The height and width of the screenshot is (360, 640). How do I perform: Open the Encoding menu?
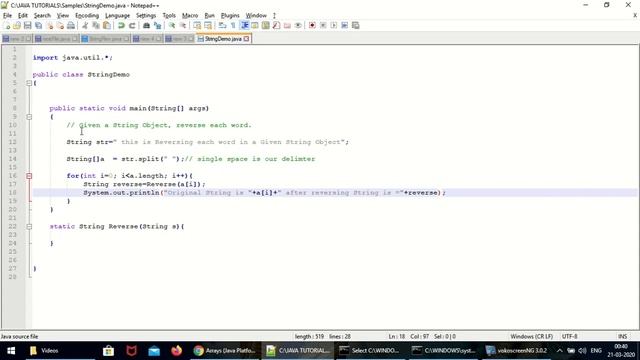tap(87, 16)
